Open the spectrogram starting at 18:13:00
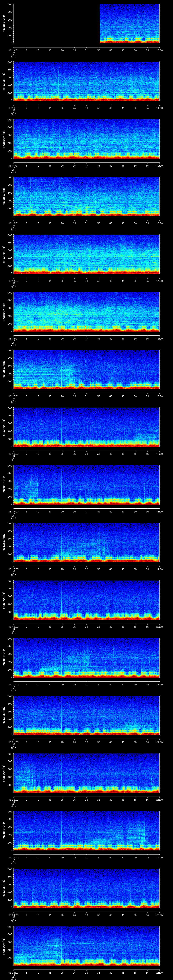This screenshot has width=173, height=980. pos(86,254)
